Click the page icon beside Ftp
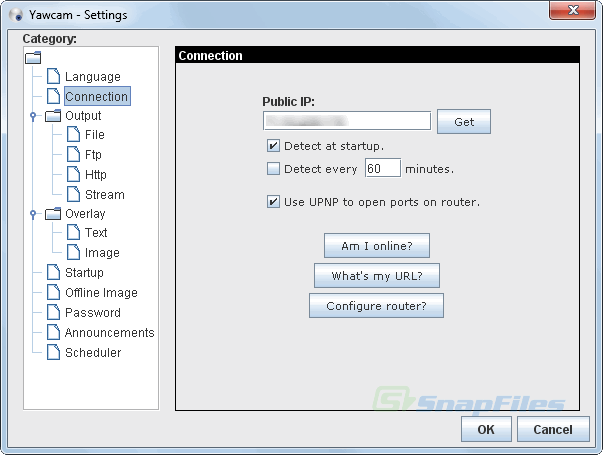 click(x=73, y=154)
